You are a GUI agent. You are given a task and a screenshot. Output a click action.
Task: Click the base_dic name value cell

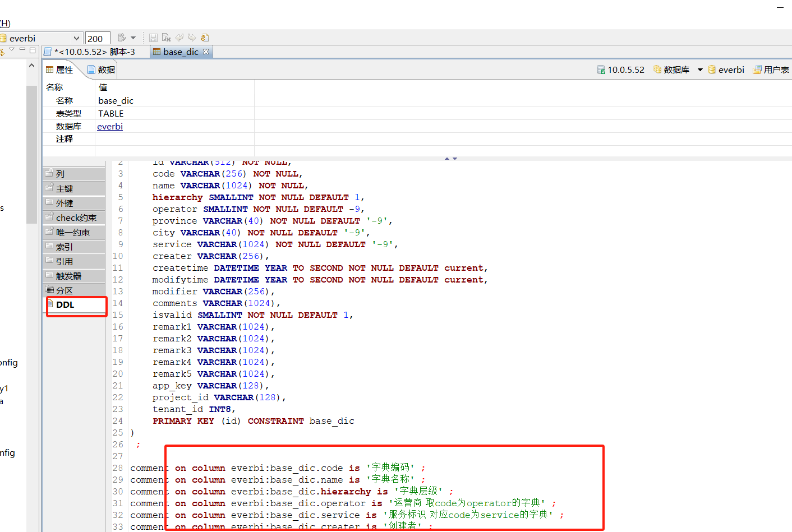pyautogui.click(x=174, y=100)
